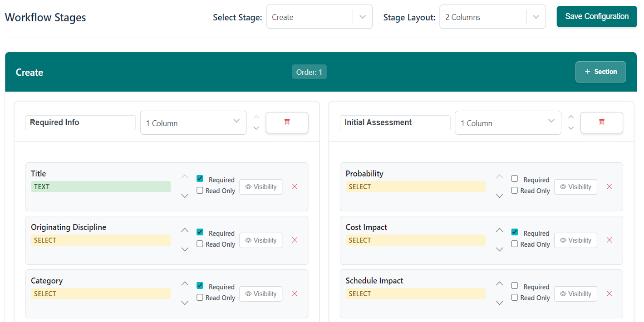This screenshot has height=322, width=644.
Task: Enable Read Only for the Probability field
Action: 515,190
